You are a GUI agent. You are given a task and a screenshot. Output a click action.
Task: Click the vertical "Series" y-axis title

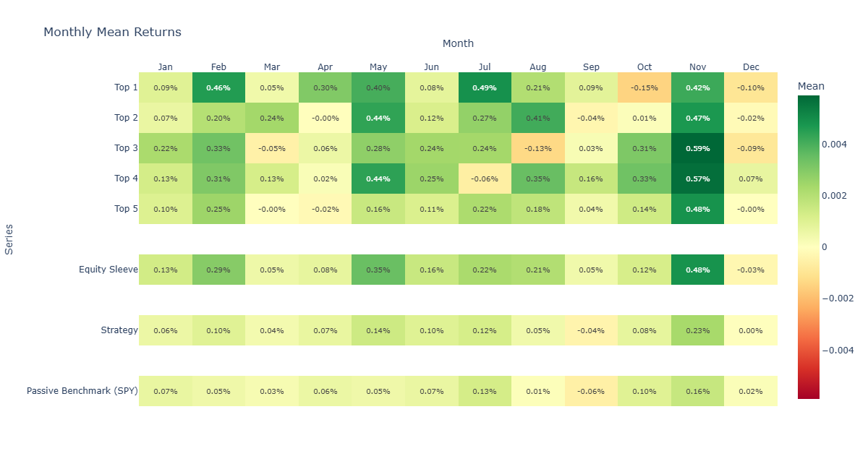[x=9, y=239]
